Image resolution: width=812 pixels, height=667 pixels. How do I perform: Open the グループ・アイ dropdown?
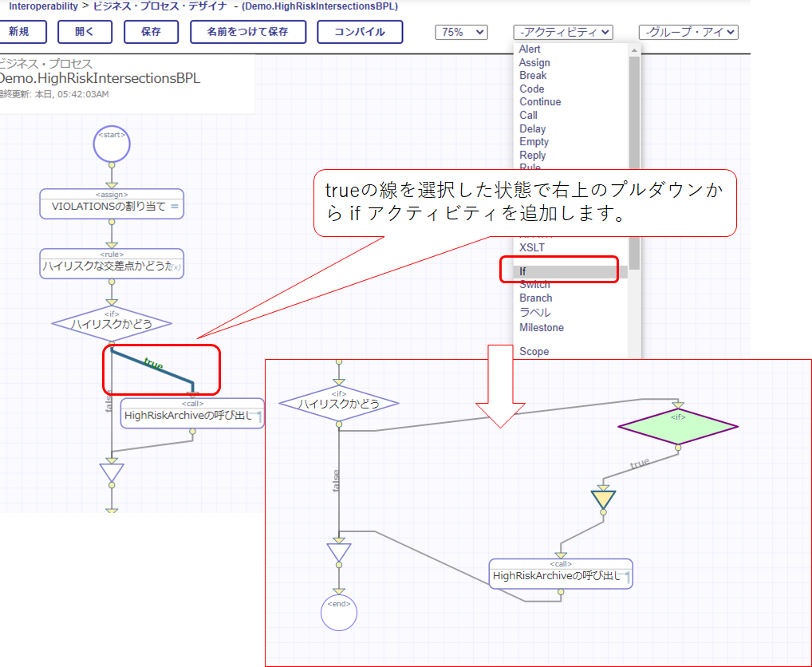[x=688, y=32]
